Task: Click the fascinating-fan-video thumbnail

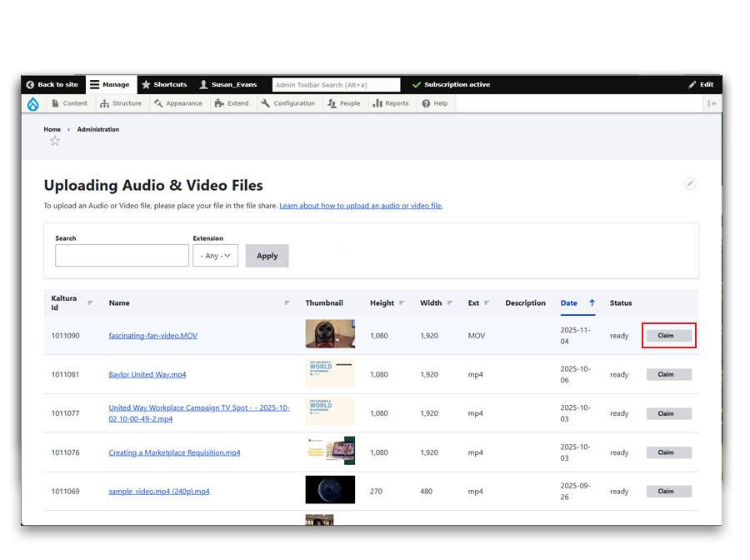Action: click(330, 334)
